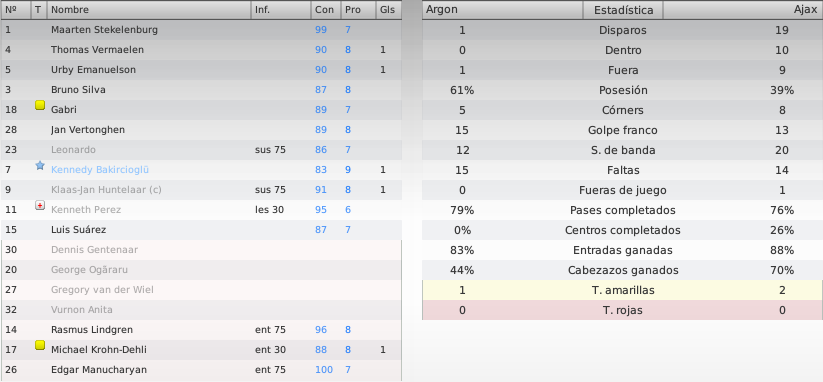
Task: Click the Nº column header
Action: coord(16,10)
